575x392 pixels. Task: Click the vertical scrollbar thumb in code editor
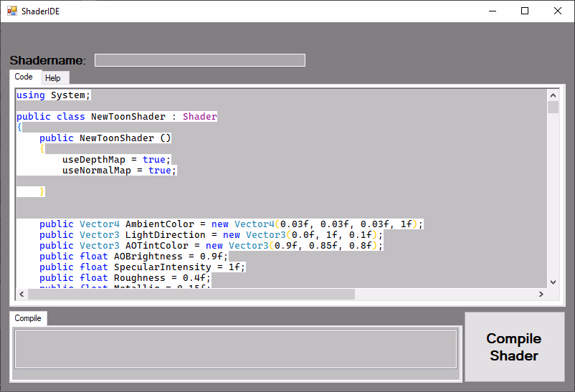click(x=553, y=107)
